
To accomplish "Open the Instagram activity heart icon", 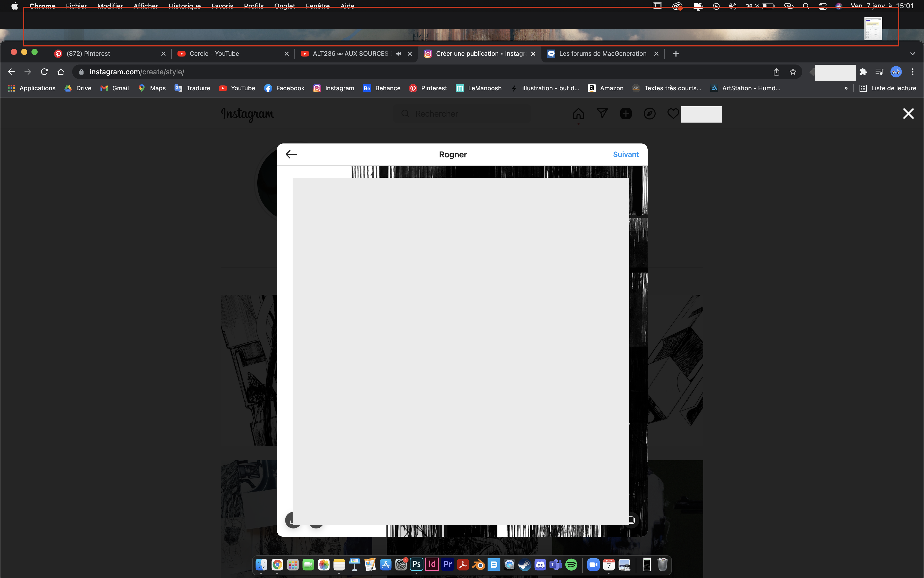I will click(x=673, y=114).
